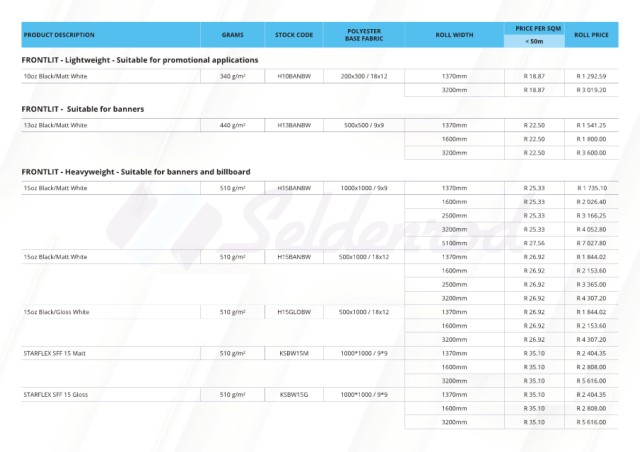Select the GRAMS column header

click(x=232, y=35)
